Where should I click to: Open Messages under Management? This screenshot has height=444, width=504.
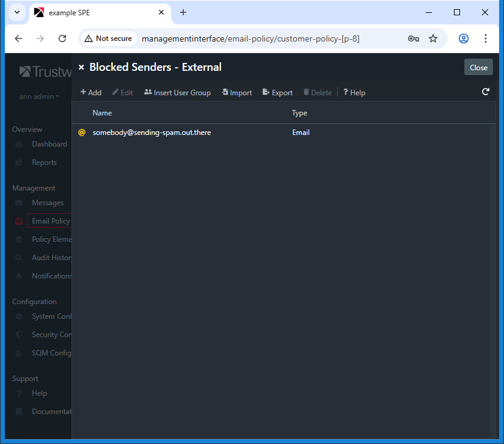pos(47,203)
